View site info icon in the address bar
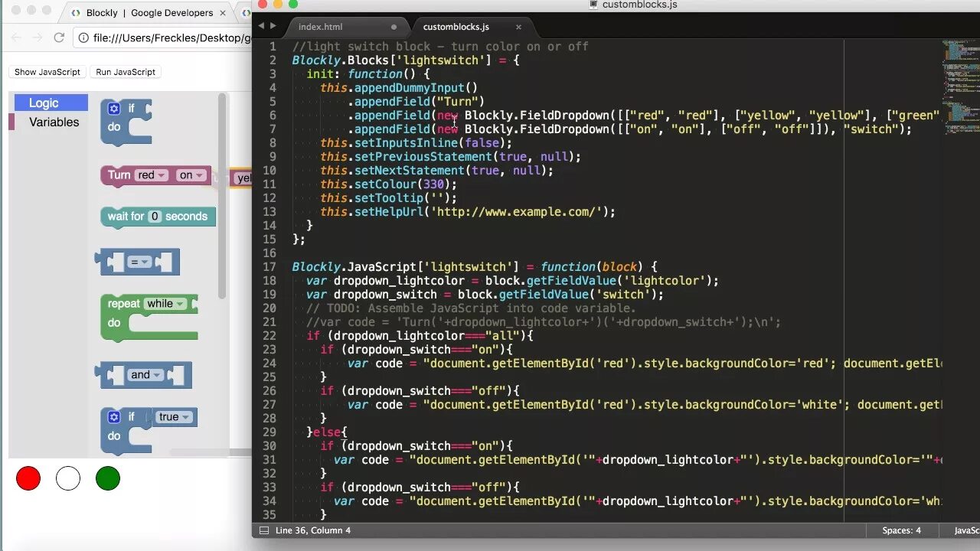 pyautogui.click(x=83, y=37)
